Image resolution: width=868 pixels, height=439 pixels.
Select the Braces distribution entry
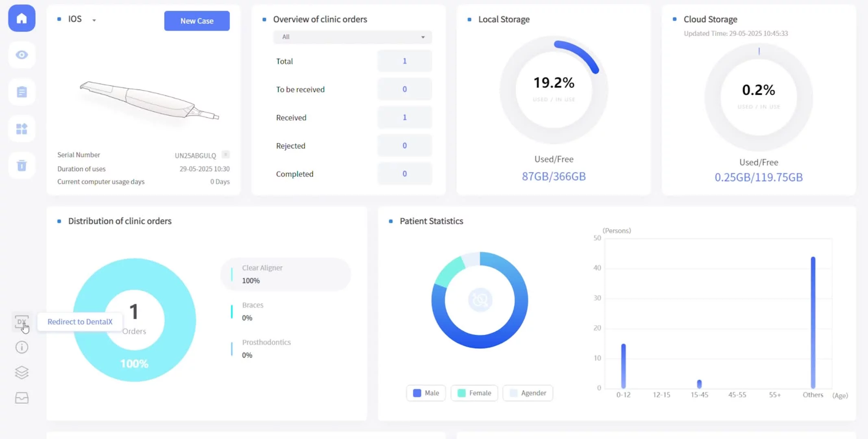point(253,311)
